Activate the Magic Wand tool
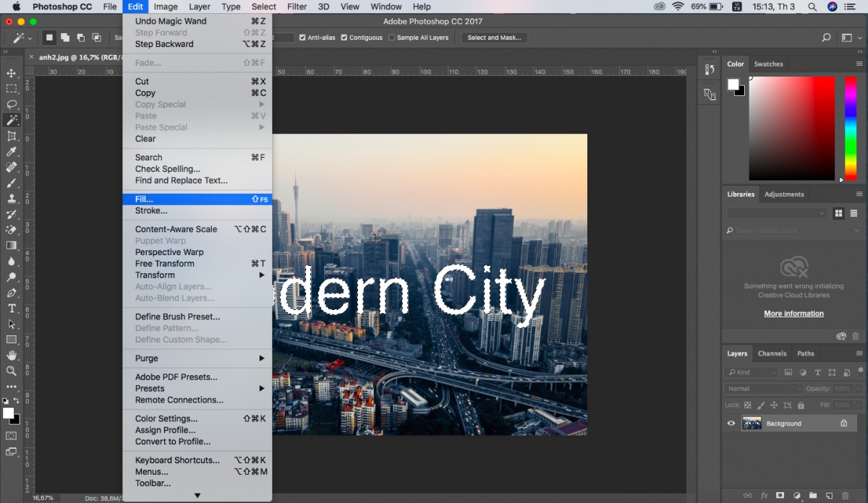The image size is (868, 503). click(12, 120)
